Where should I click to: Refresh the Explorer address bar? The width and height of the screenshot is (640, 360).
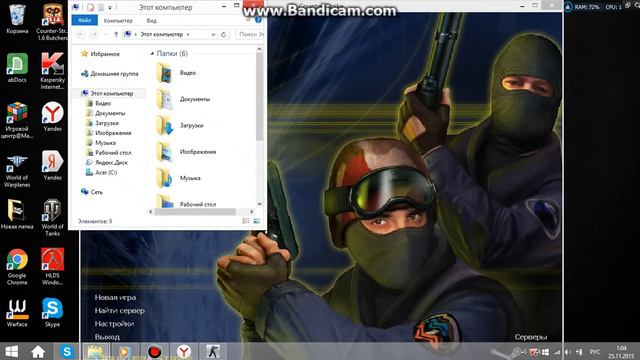pos(224,35)
